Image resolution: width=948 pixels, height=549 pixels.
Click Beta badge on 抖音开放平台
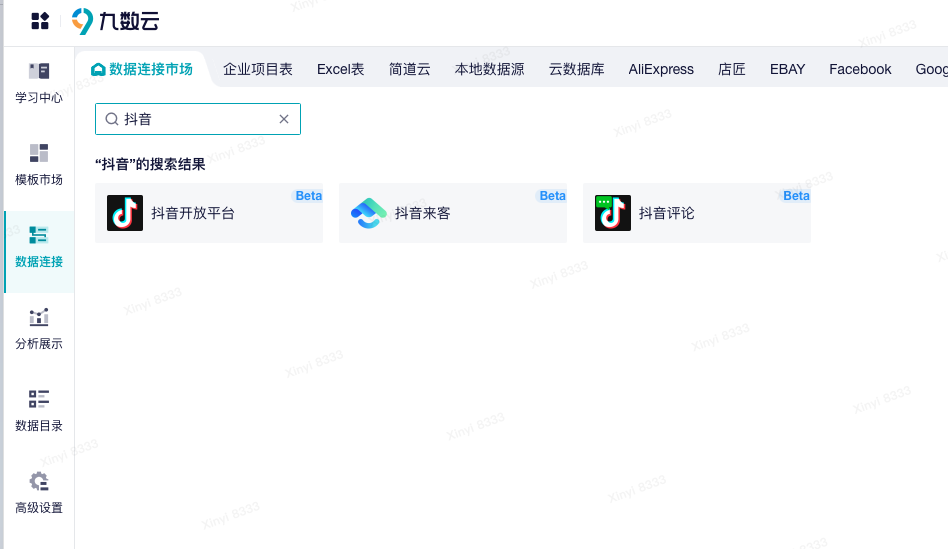click(x=308, y=196)
